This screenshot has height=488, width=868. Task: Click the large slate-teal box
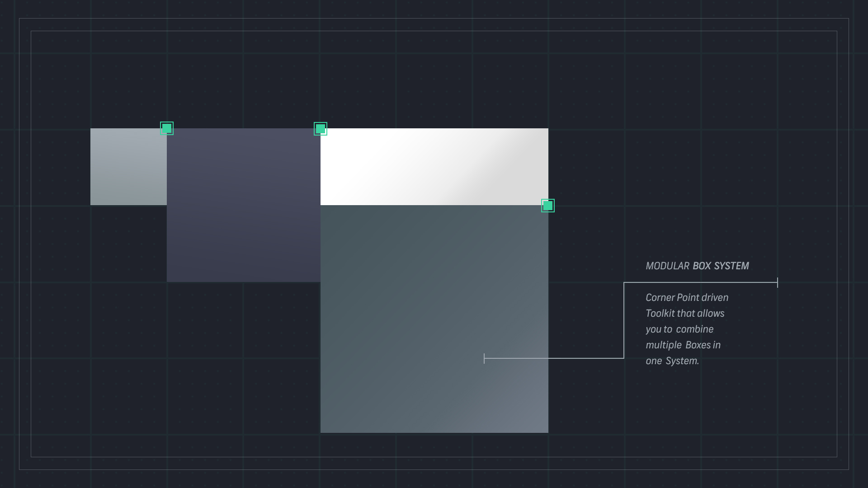(434, 319)
